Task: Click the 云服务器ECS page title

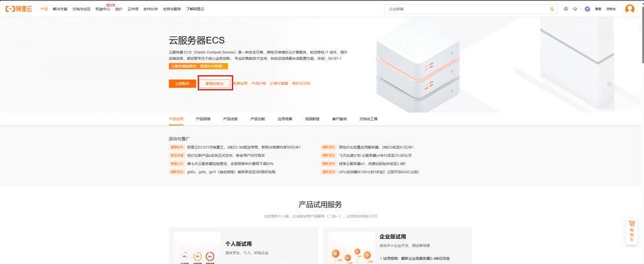Action: coord(196,40)
